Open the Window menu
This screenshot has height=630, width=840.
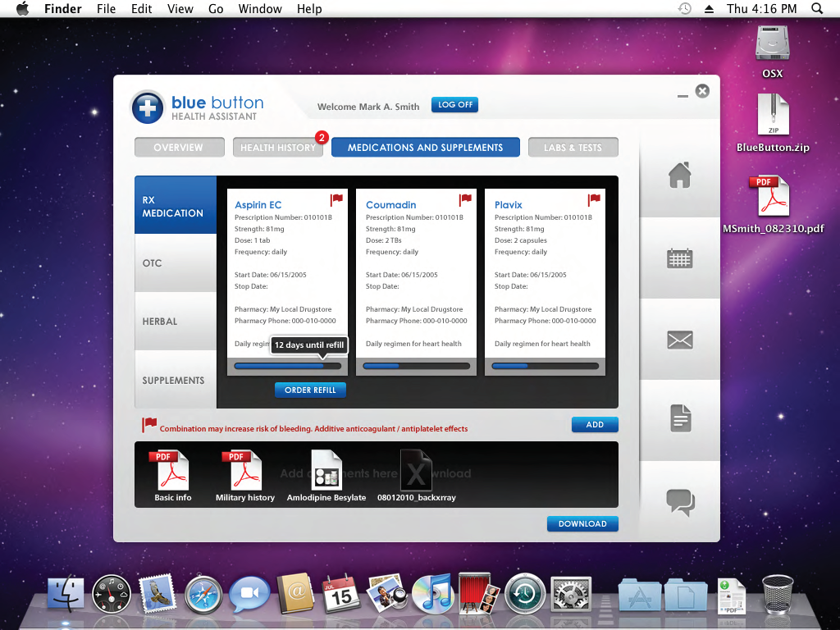pyautogui.click(x=260, y=8)
